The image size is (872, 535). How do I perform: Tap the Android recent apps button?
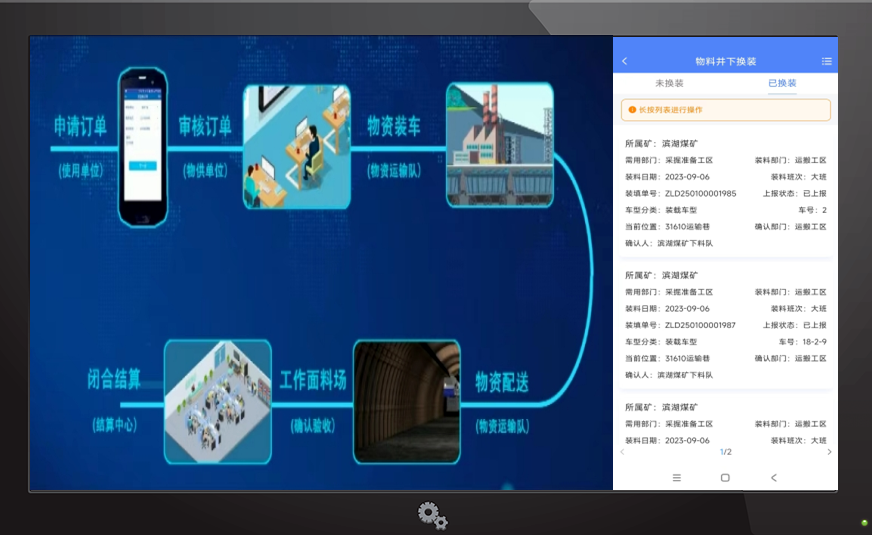coord(677,478)
